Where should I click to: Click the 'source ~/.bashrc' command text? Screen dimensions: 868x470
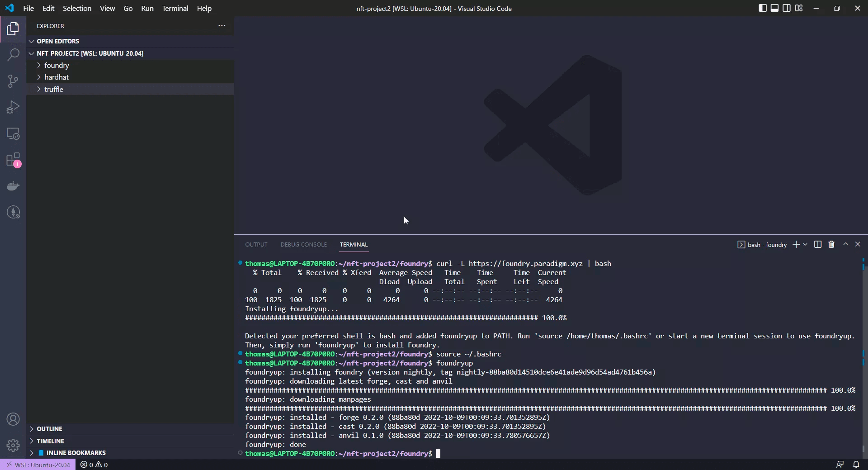[469, 354]
